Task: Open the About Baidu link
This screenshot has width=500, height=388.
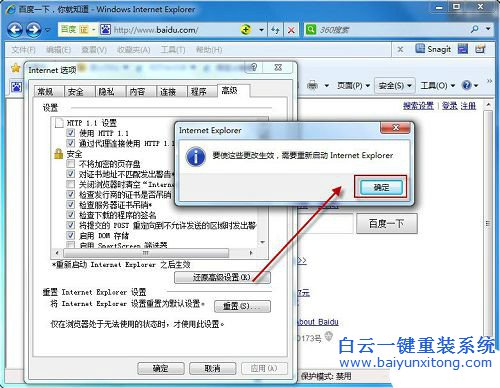Action: tap(318, 322)
